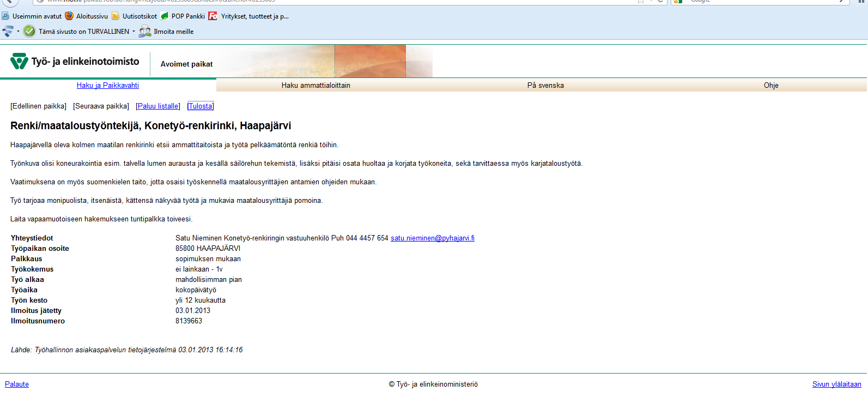The height and width of the screenshot is (409, 868).
Task: Expand the dropdown arrow after TURVALLINEN
Action: [x=133, y=32]
